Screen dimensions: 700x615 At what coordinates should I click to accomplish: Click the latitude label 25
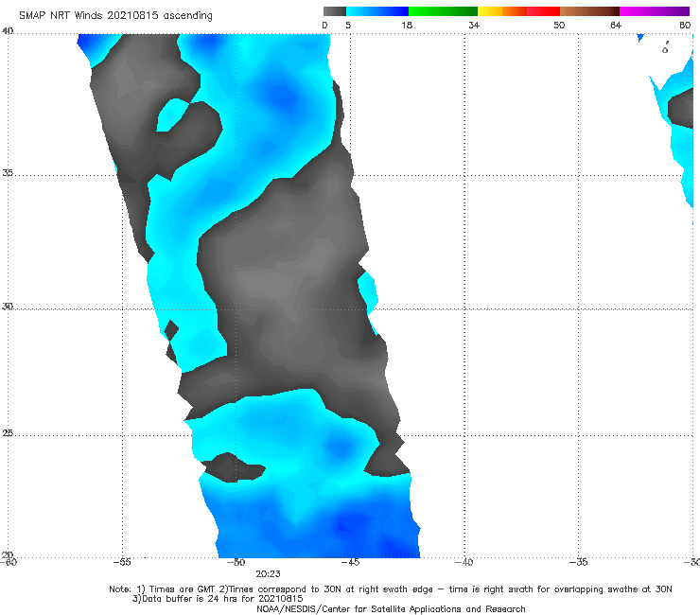[8, 433]
